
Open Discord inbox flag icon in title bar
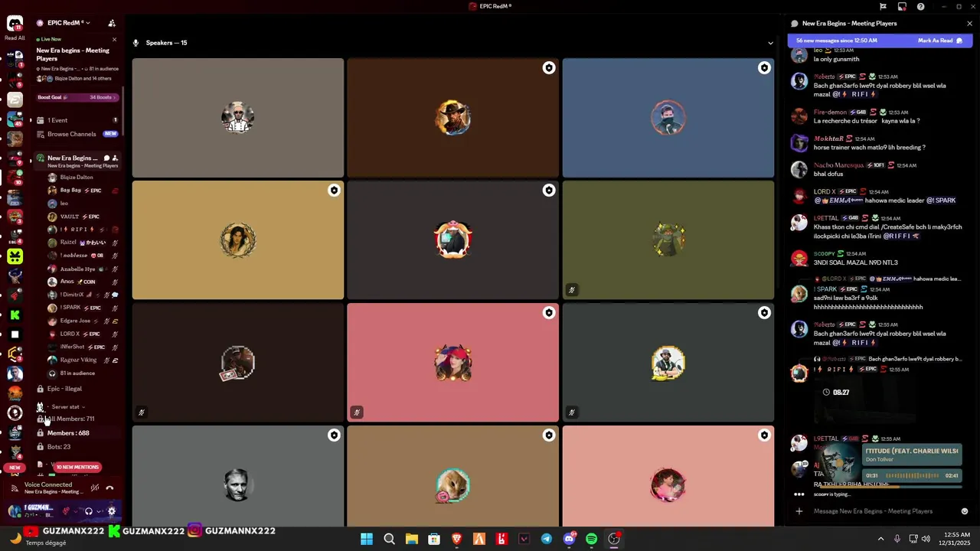click(x=883, y=6)
